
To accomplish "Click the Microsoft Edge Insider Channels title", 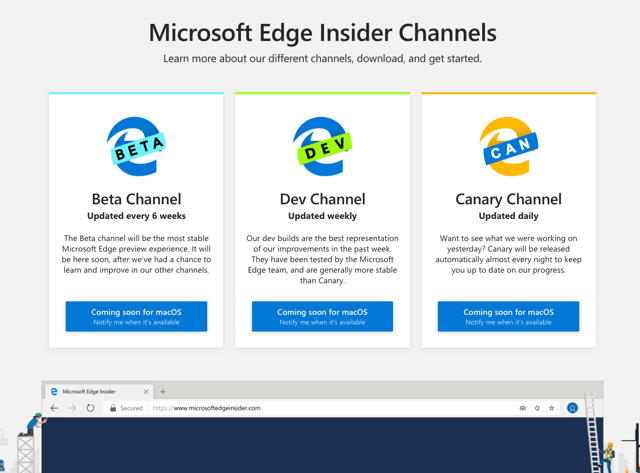I will pyautogui.click(x=322, y=33).
